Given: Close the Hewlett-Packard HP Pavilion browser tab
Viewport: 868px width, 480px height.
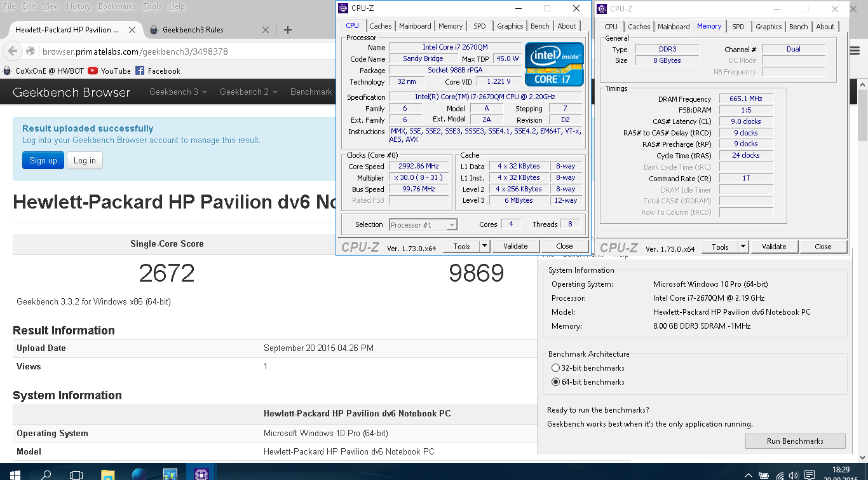Looking at the screenshot, I should [x=132, y=30].
